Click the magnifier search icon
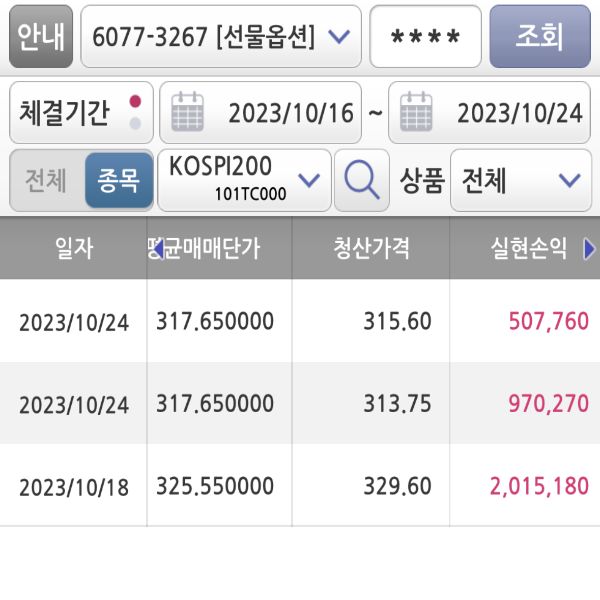This screenshot has width=600, height=600. point(361,180)
